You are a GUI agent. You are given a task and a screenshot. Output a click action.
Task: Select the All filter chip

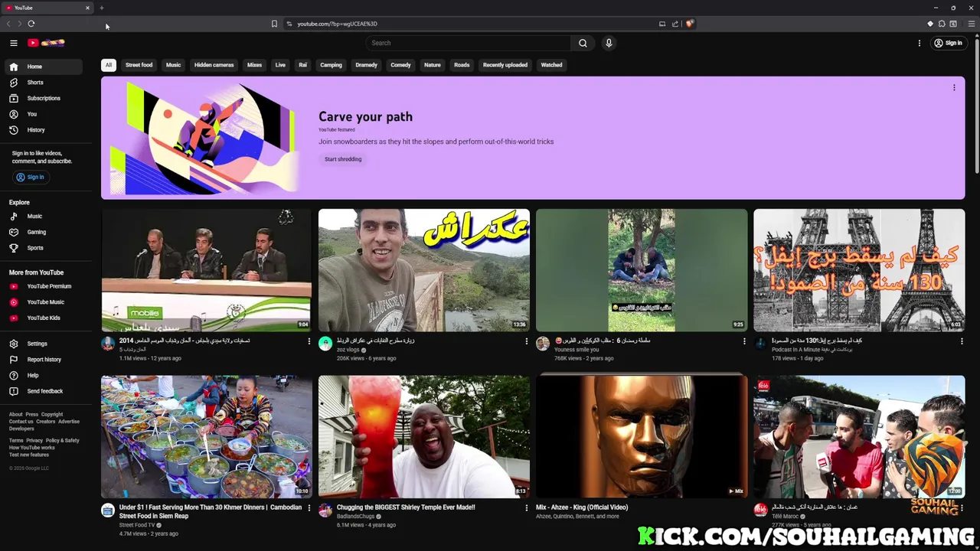[x=109, y=65]
